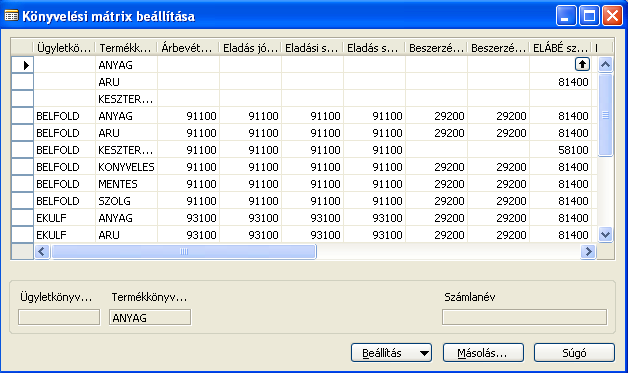Minimize the Könyvelési mátrix window

coord(566,16)
